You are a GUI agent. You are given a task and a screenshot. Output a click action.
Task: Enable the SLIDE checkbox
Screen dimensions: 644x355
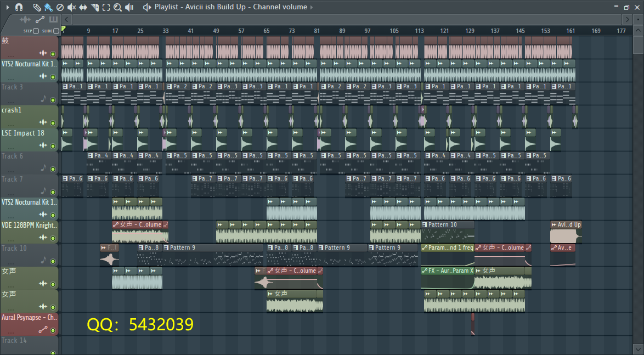56,31
